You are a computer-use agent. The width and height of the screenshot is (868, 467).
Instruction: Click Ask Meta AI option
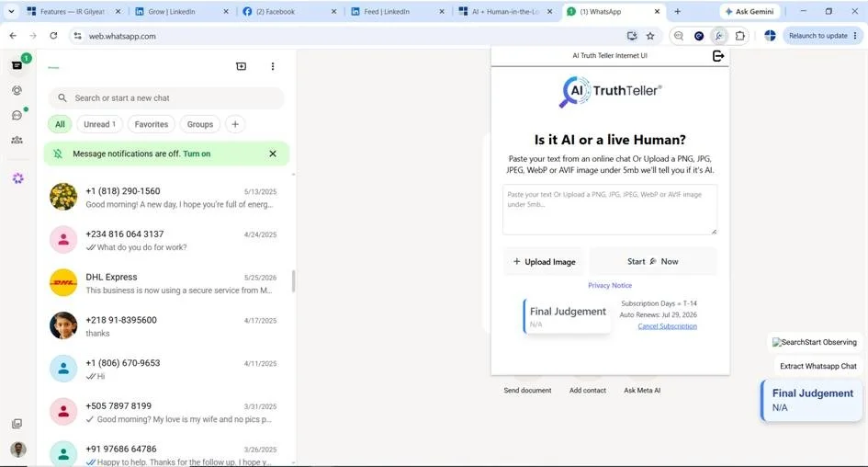(x=642, y=391)
